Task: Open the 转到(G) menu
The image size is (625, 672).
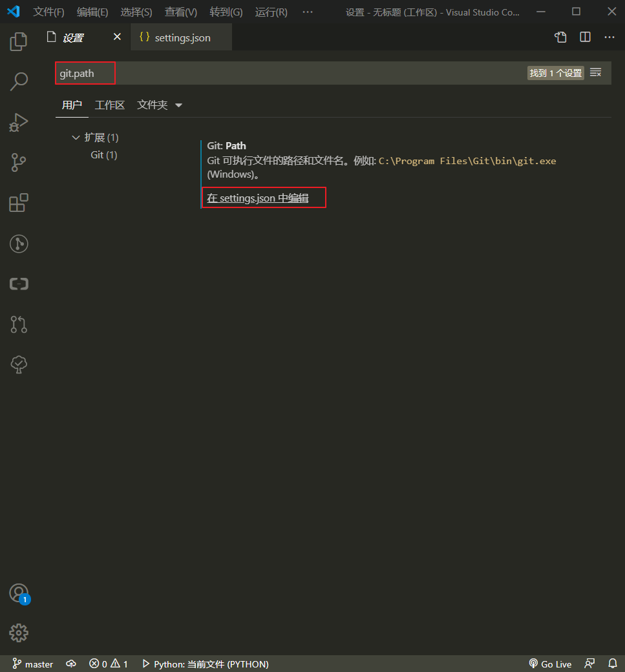Action: point(226,12)
